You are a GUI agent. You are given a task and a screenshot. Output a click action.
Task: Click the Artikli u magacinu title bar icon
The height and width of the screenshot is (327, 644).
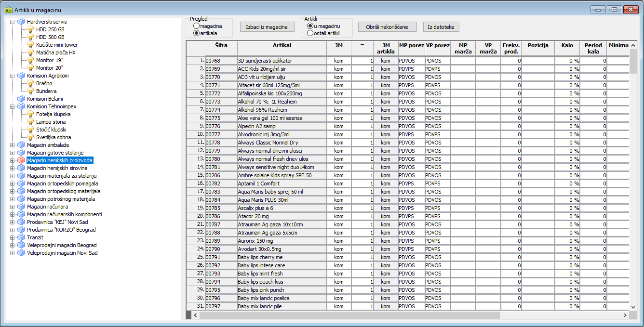pos(8,10)
